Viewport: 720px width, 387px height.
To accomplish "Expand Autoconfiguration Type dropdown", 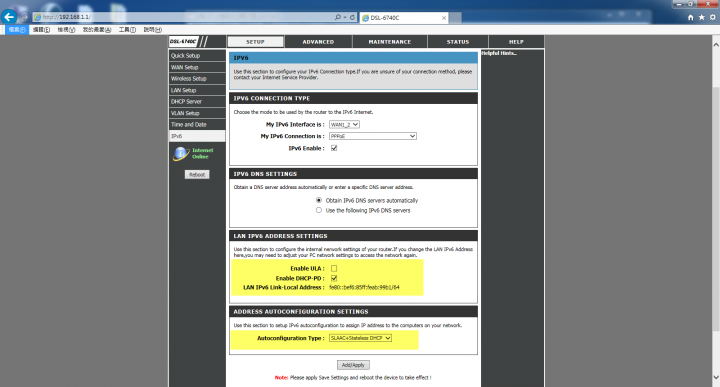I will (360, 338).
